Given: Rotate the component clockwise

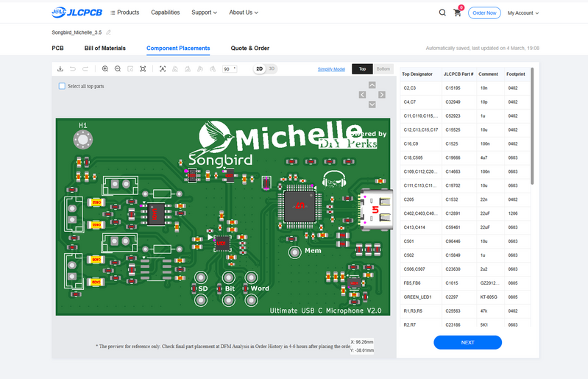Looking at the screenshot, I should pyautogui.click(x=213, y=69).
